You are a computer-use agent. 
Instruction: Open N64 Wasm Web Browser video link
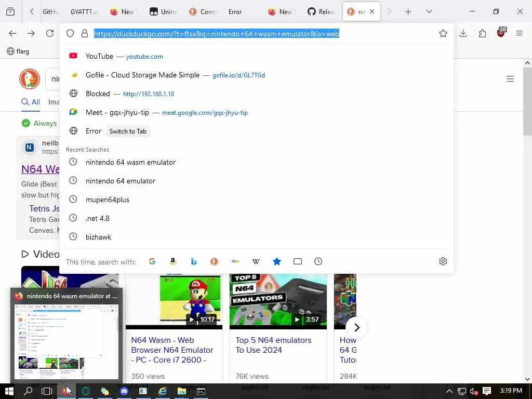[172, 350]
